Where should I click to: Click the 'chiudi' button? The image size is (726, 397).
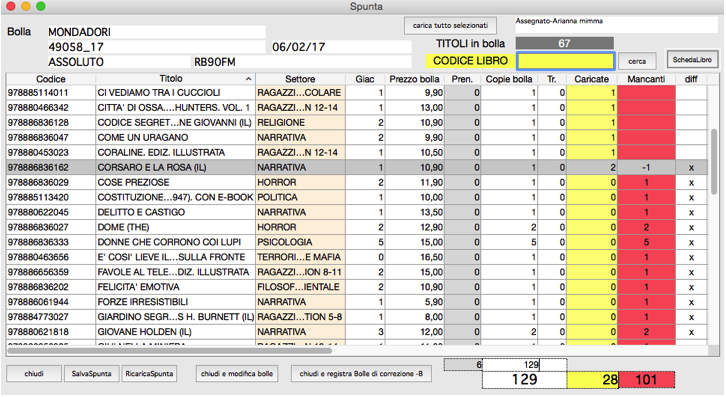34,373
